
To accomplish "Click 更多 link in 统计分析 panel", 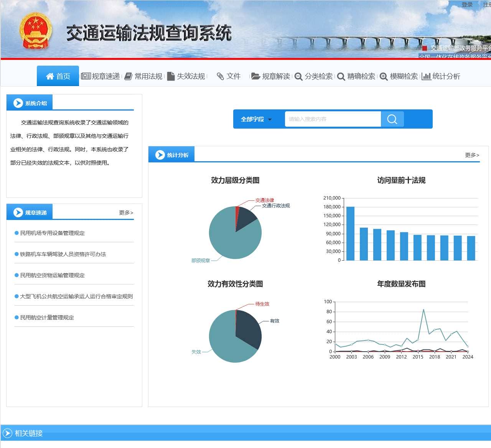I will [472, 155].
